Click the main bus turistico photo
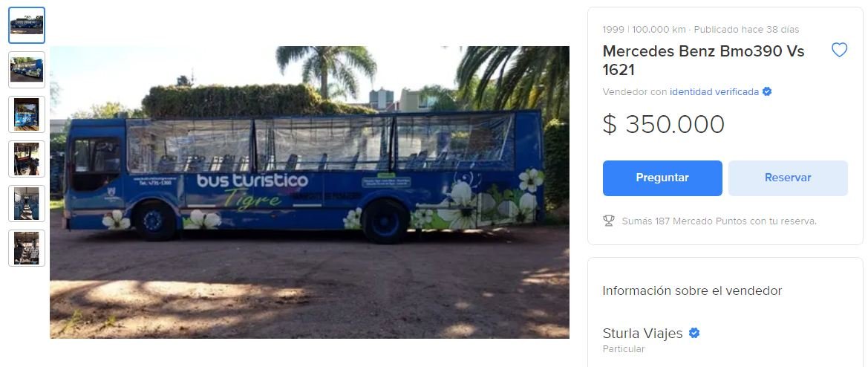 pos(310,192)
